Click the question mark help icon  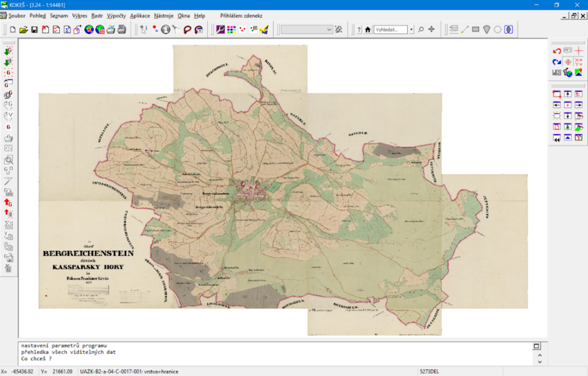point(359,29)
